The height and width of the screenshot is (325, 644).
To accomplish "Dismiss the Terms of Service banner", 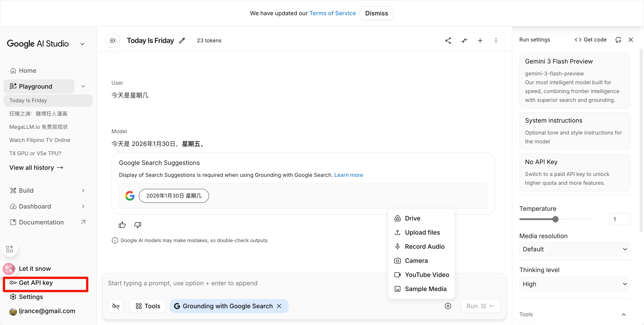I will pos(376,13).
